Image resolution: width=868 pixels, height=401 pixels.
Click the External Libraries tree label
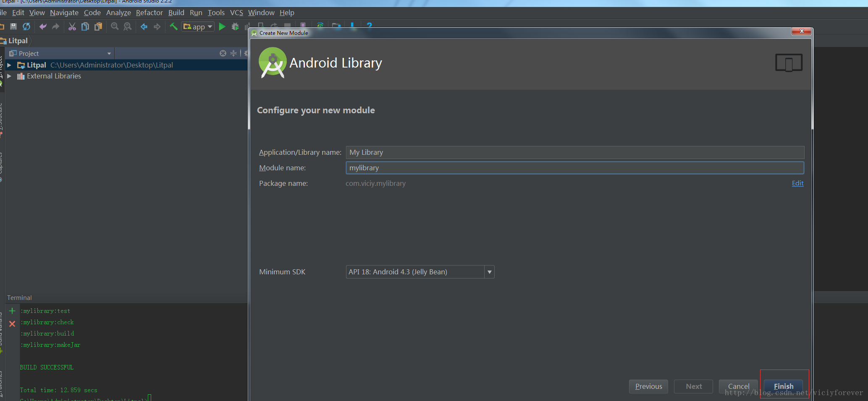54,76
